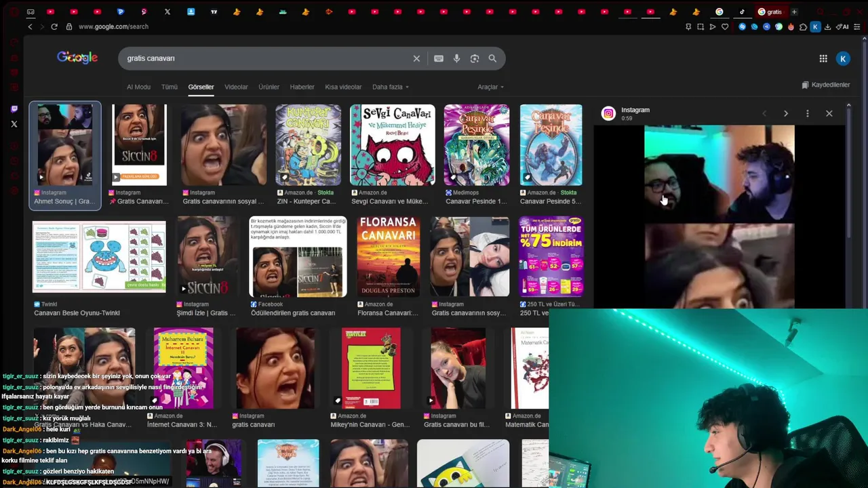Open the preview panel three-dot menu
Screen dimensions: 868x488
pos(808,113)
